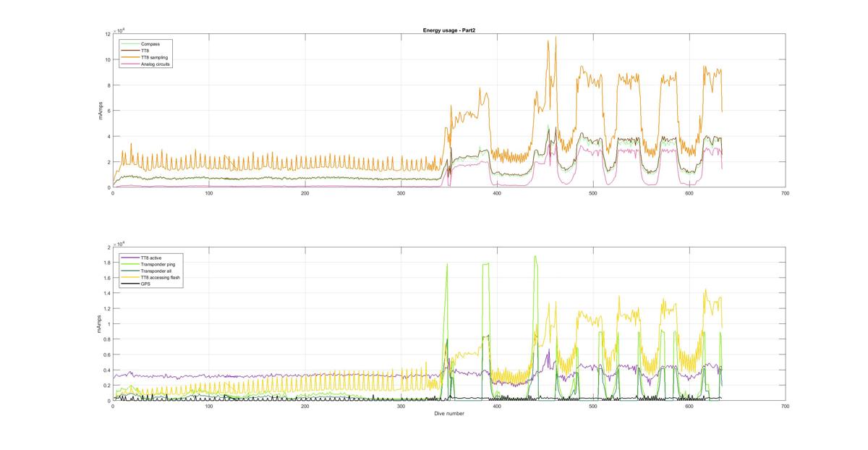Click the yellow line sample beside 'TT8 accessing flash'
This screenshot has height=450, width=868.
point(131,277)
